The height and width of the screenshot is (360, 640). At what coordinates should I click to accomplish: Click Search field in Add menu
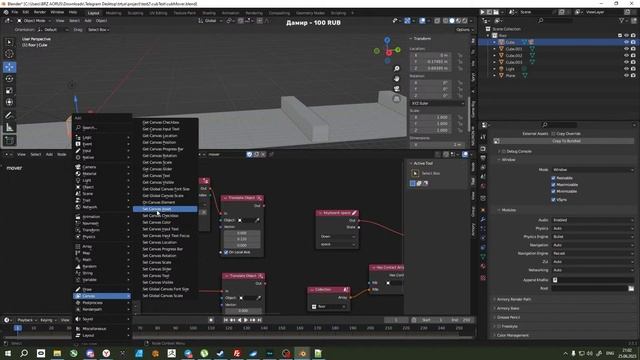(x=102, y=128)
